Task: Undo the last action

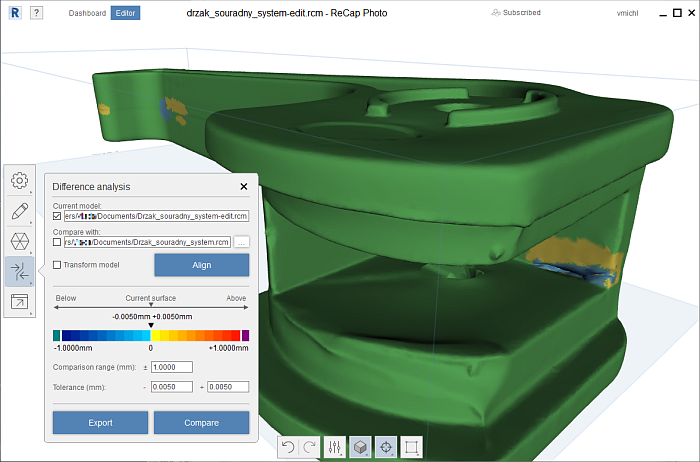Action: [288, 446]
